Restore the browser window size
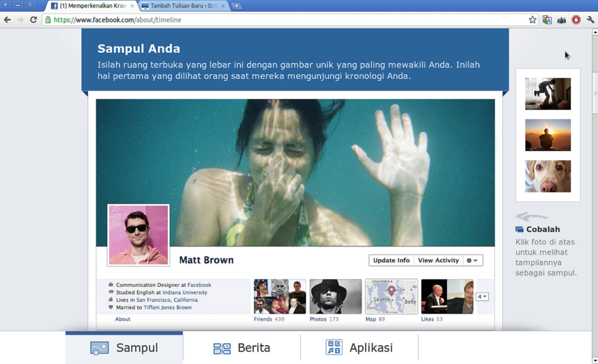 click(x=30, y=4)
